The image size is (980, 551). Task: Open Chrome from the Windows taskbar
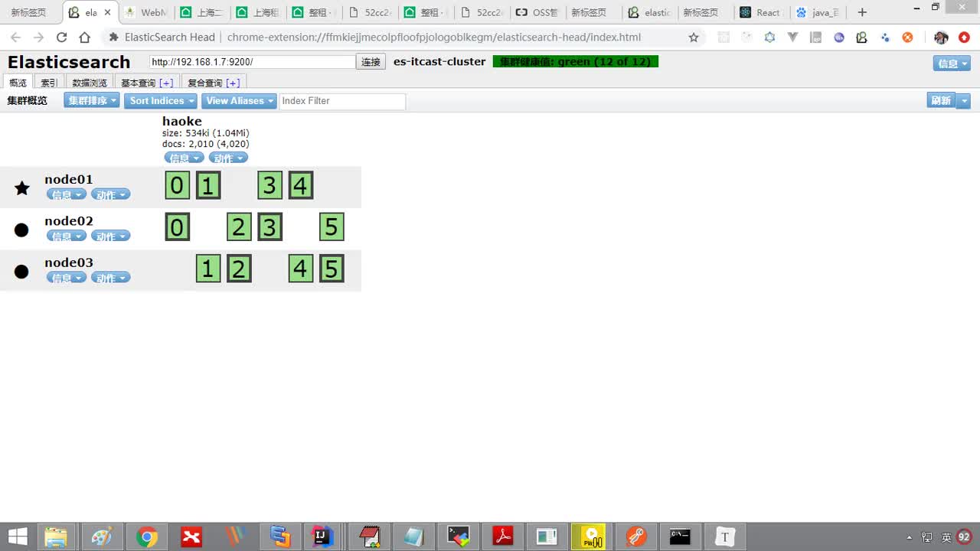click(x=147, y=537)
